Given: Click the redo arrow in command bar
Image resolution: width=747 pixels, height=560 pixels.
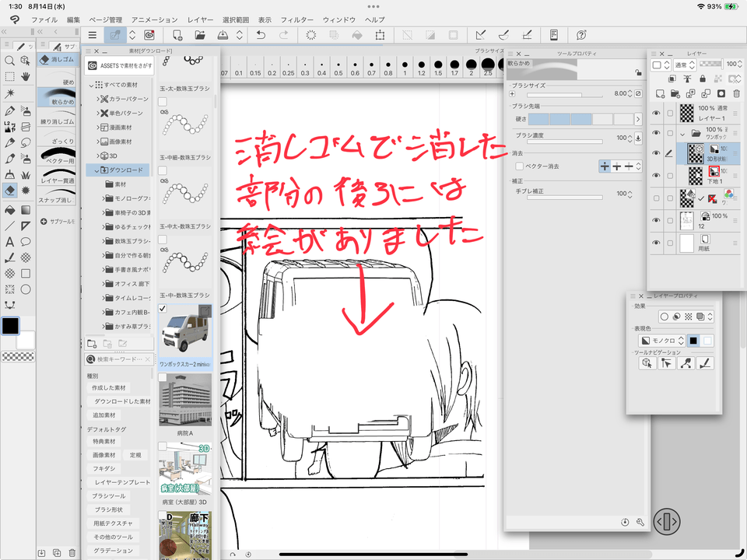Looking at the screenshot, I should [x=283, y=35].
